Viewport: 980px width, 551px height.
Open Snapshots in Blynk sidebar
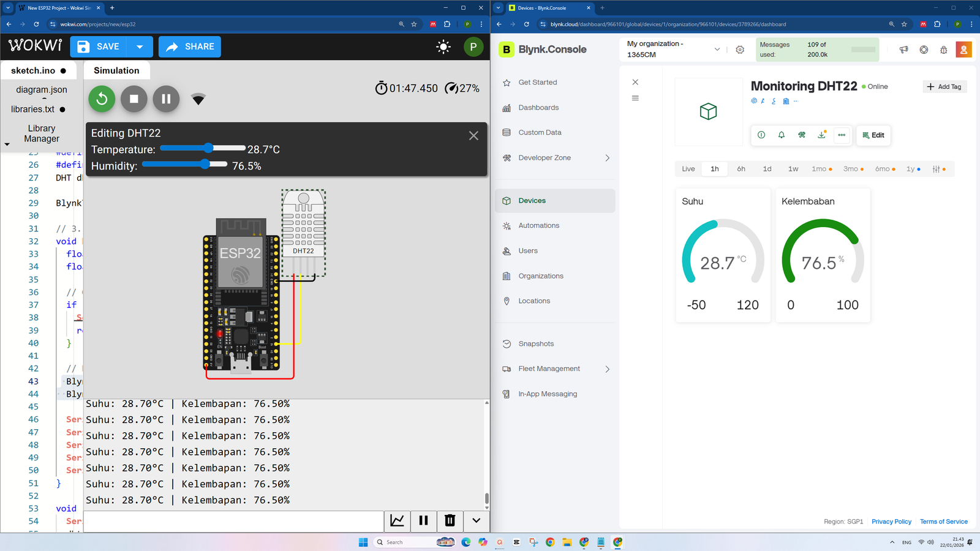[536, 344]
